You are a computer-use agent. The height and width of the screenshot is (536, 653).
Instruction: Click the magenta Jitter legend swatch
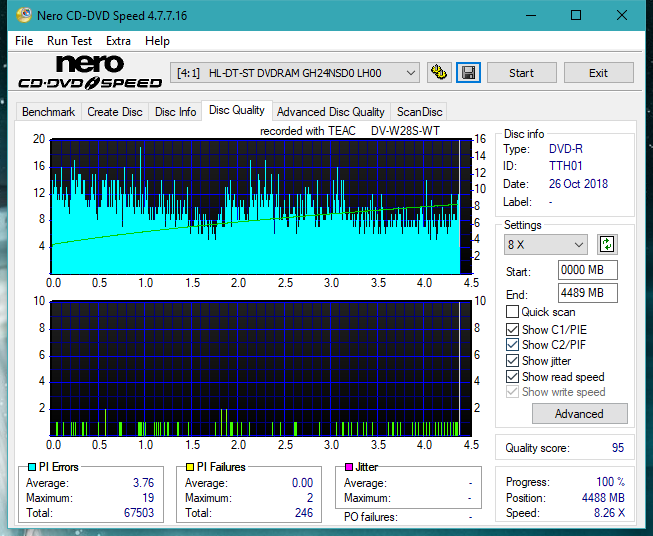349,467
